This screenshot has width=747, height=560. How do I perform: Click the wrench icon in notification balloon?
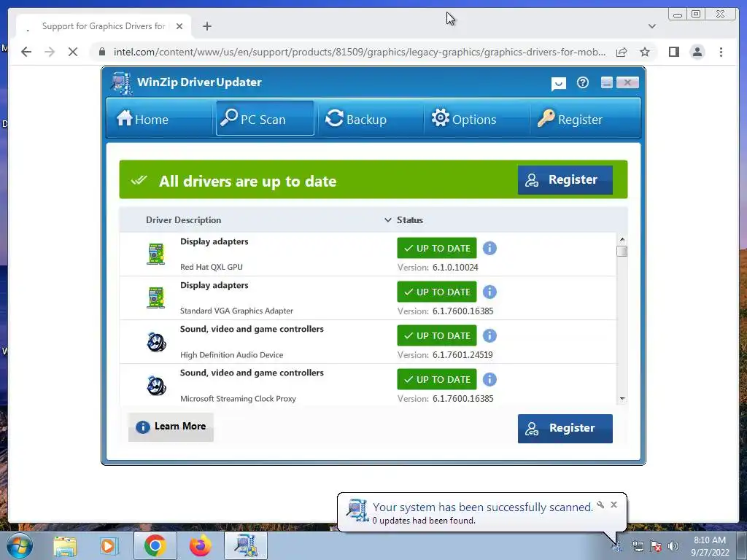[x=600, y=505]
